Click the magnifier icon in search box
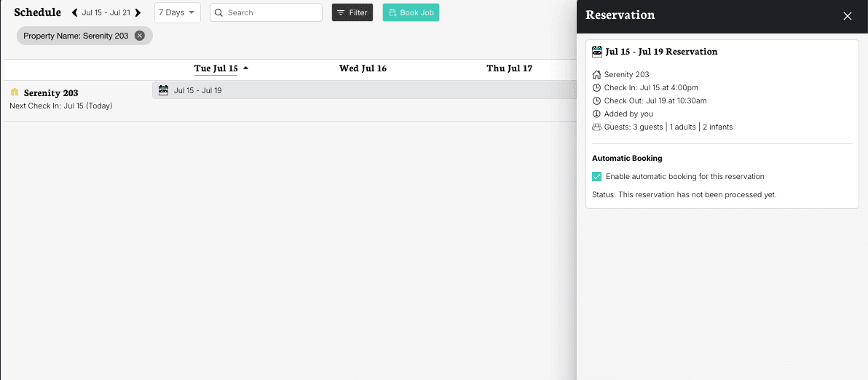This screenshot has height=380, width=868. tap(219, 13)
